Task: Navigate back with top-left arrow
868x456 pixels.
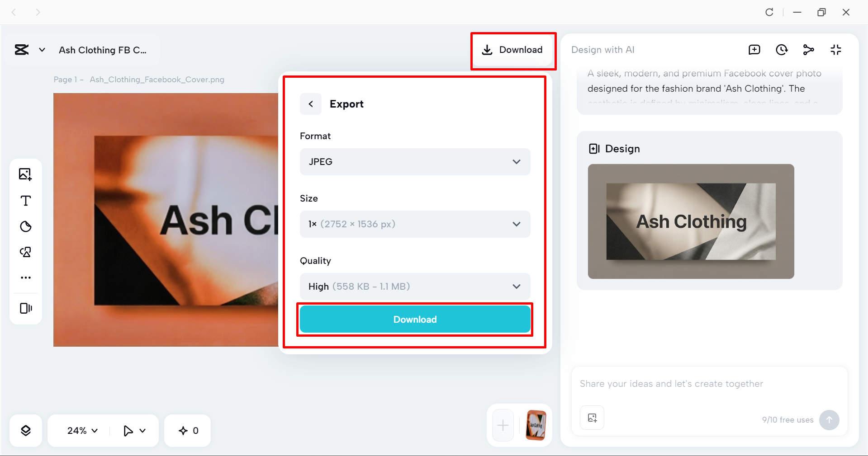Action: point(14,12)
